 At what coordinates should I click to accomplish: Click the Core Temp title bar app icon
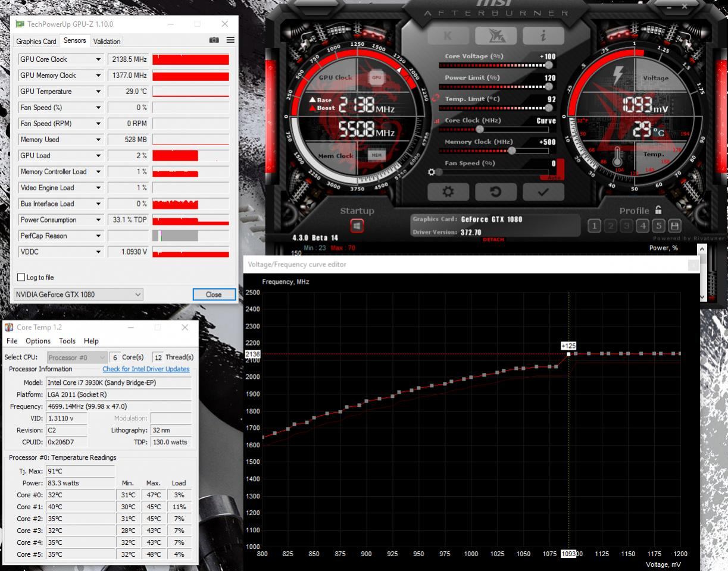coord(9,327)
